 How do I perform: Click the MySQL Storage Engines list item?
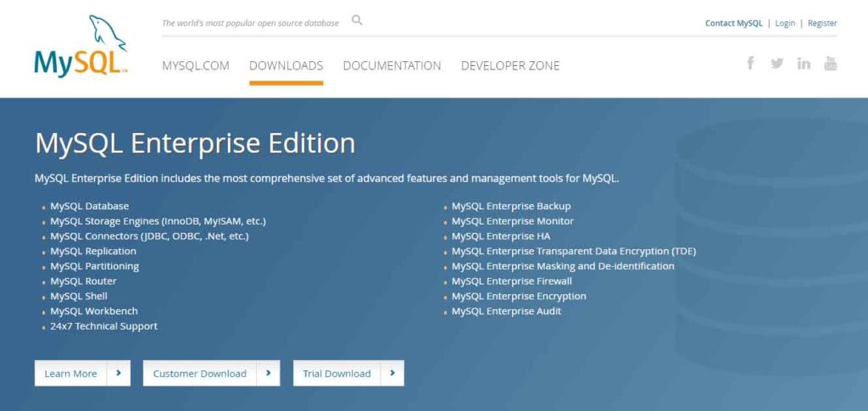click(x=159, y=220)
